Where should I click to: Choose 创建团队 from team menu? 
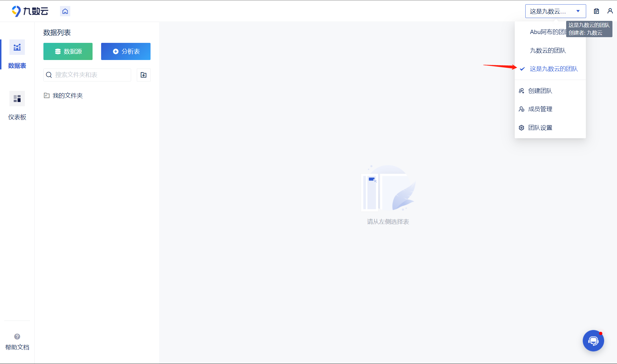pyautogui.click(x=540, y=91)
